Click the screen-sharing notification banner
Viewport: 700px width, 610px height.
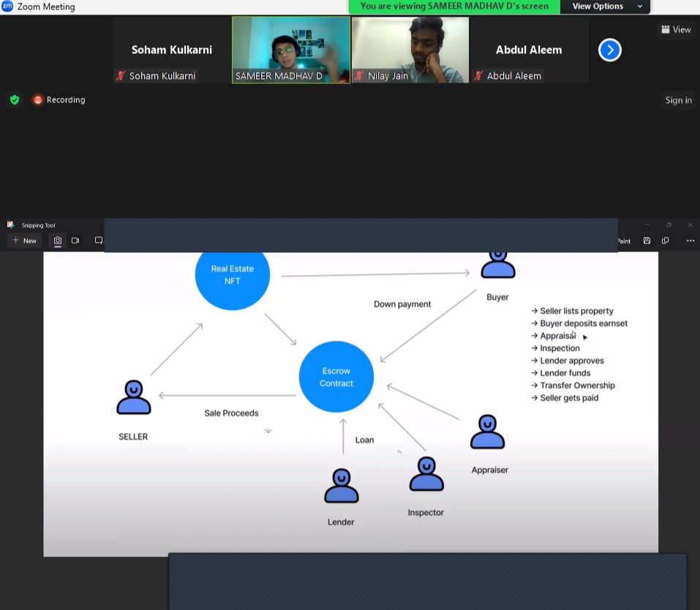point(454,7)
